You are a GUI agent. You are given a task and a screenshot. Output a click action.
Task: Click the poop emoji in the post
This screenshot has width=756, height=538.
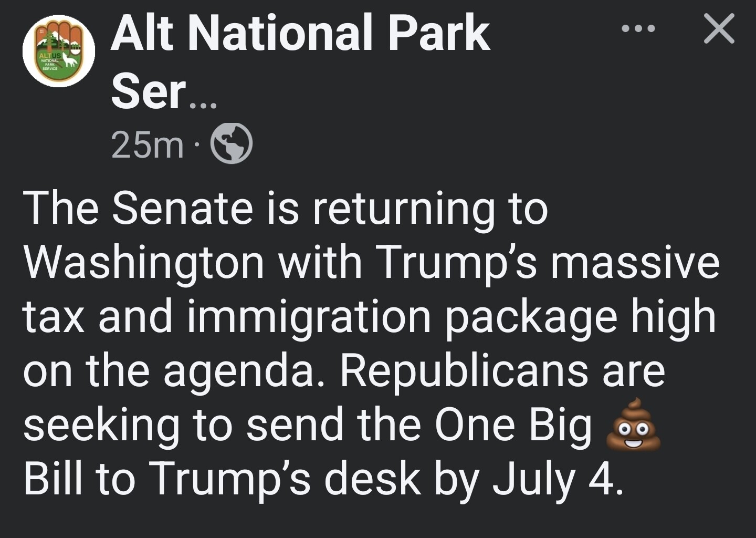(x=633, y=425)
